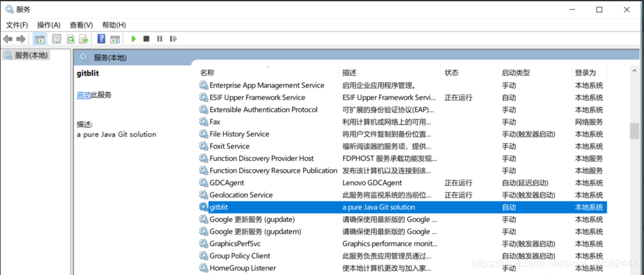Image resolution: width=644 pixels, height=275 pixels.
Task: Select the Google 更新服务 (gupdate) name
Action: coord(252,219)
